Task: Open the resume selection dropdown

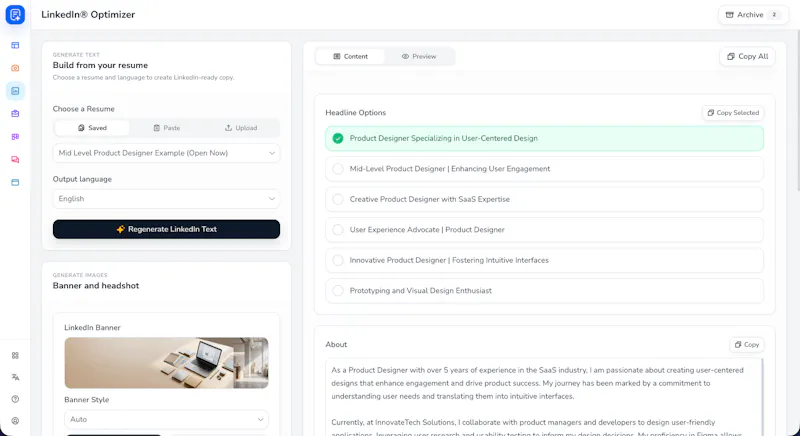Action: 166,153
